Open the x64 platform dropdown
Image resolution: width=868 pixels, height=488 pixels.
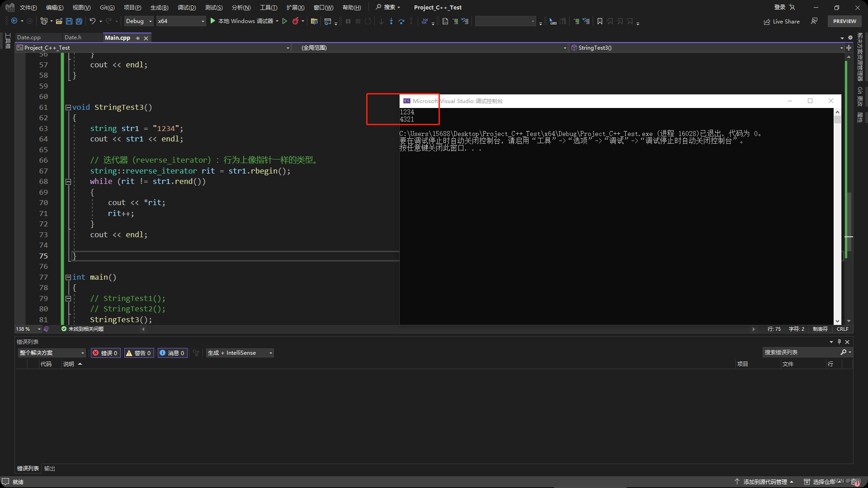[181, 21]
